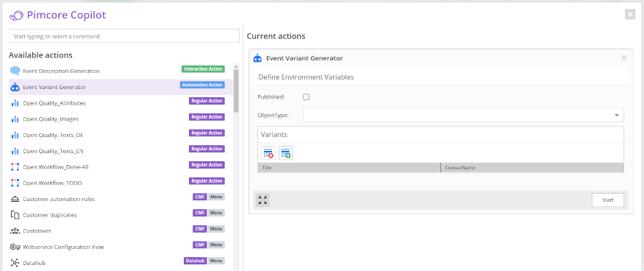Toggle the Published checkbox

coord(306,97)
